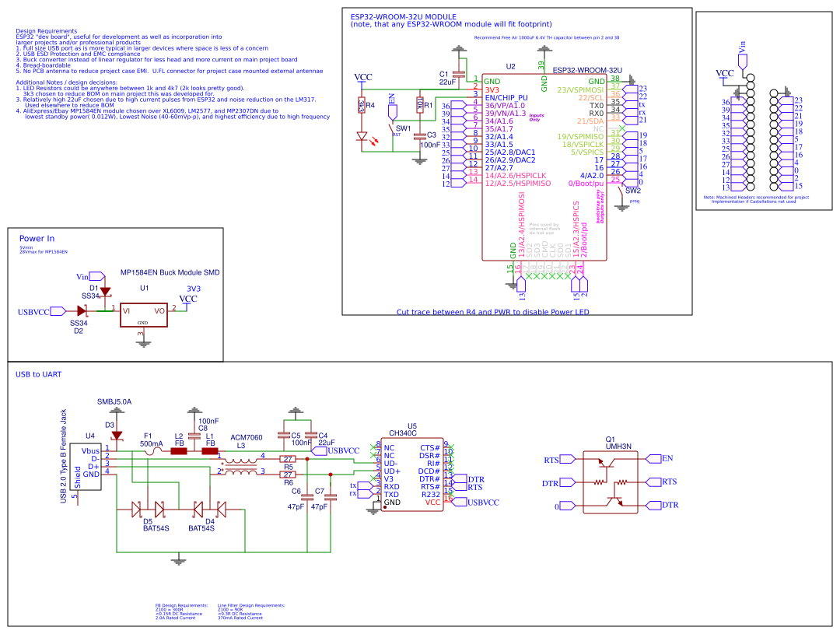The height and width of the screenshot is (634, 840).
Task: Select the C1 22uF capacitor symbol
Action: [x=459, y=74]
